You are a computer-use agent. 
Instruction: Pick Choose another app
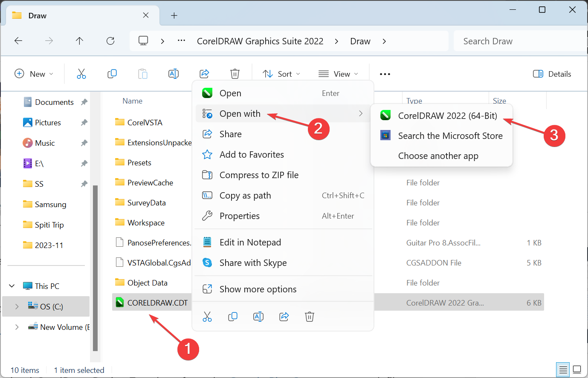[442, 156]
